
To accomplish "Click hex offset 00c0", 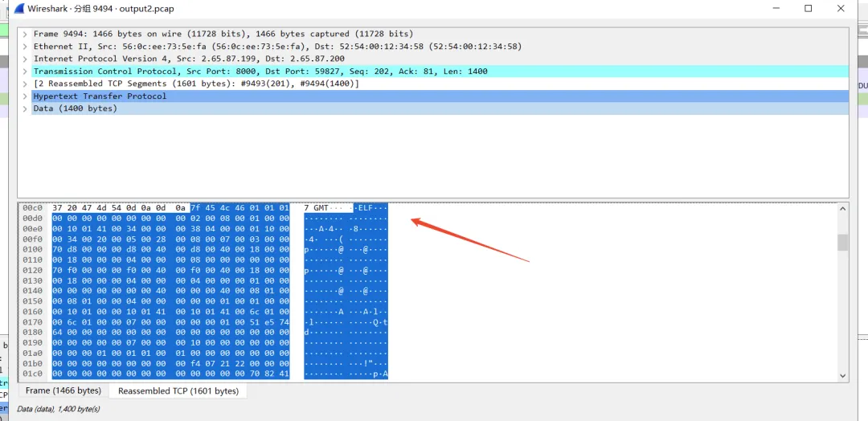I will (x=33, y=208).
